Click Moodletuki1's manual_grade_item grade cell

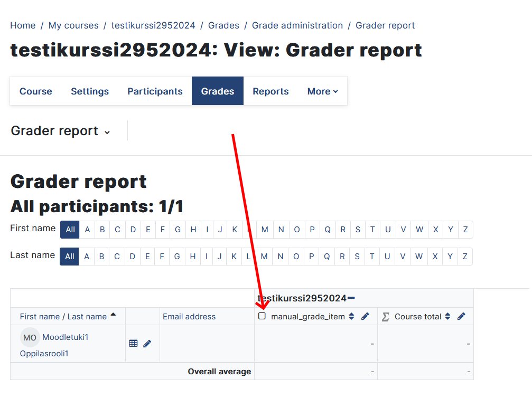point(316,344)
